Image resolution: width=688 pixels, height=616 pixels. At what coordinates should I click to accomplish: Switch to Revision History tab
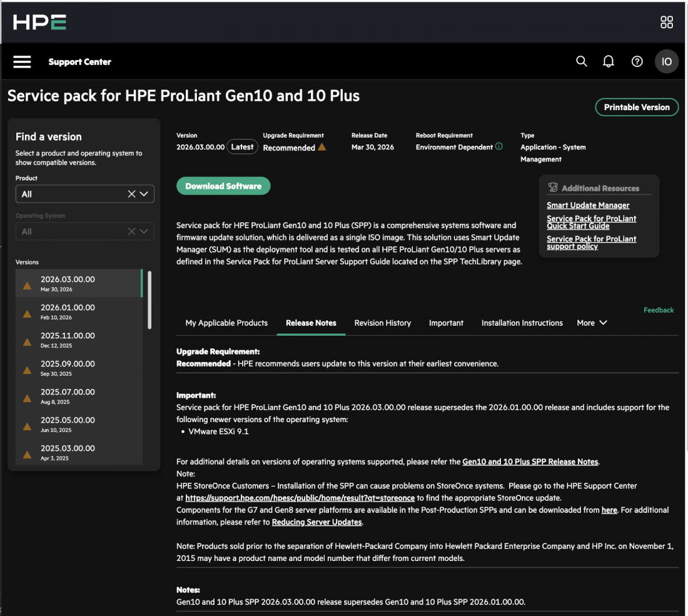(383, 323)
